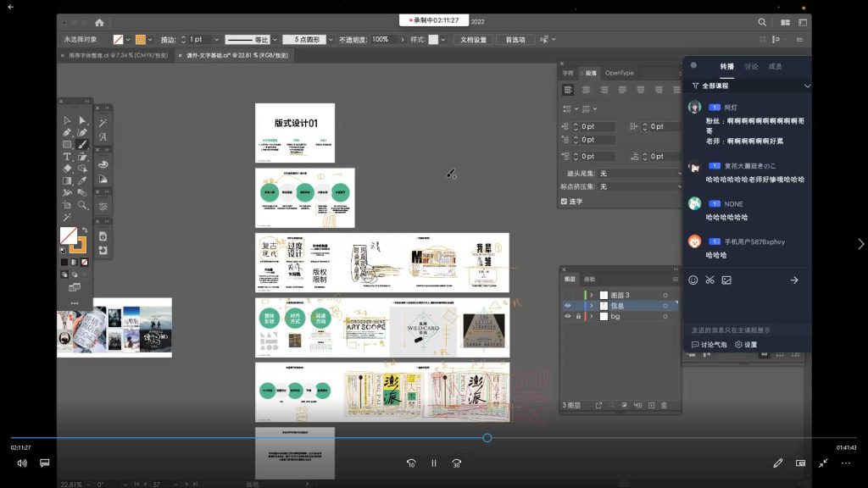
Task: Pause the video playback
Action: coord(434,463)
